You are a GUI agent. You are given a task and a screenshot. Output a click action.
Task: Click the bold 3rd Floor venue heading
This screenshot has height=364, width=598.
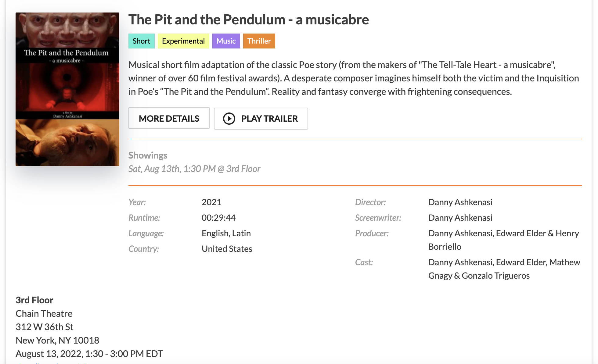[x=34, y=300]
